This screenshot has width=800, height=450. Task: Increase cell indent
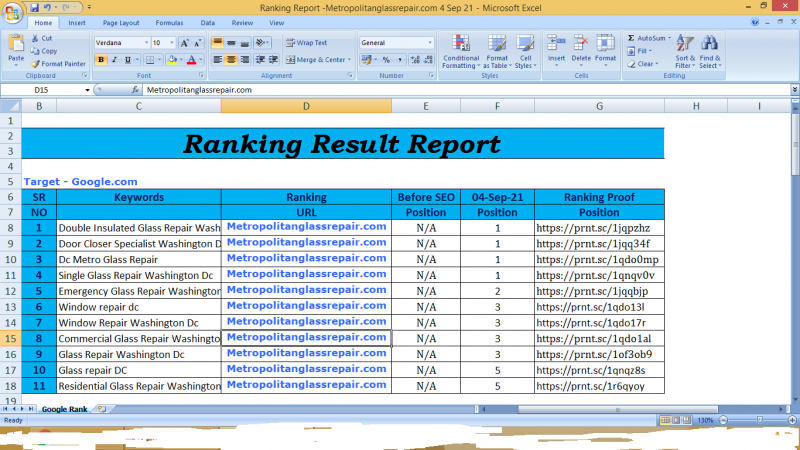(x=273, y=60)
